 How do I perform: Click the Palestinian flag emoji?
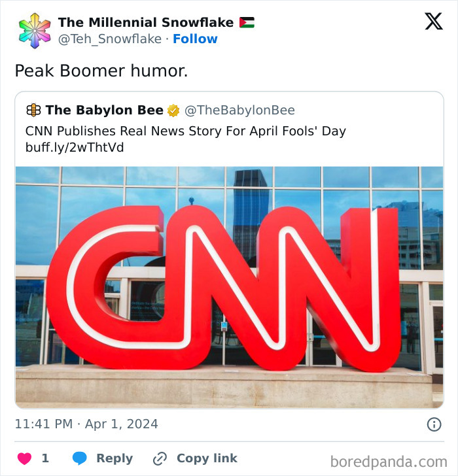click(x=247, y=23)
